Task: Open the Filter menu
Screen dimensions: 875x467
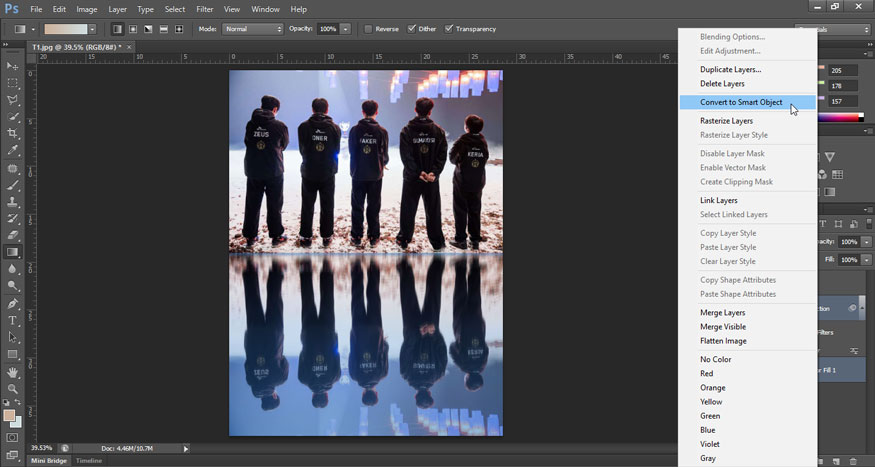Action: (x=204, y=9)
